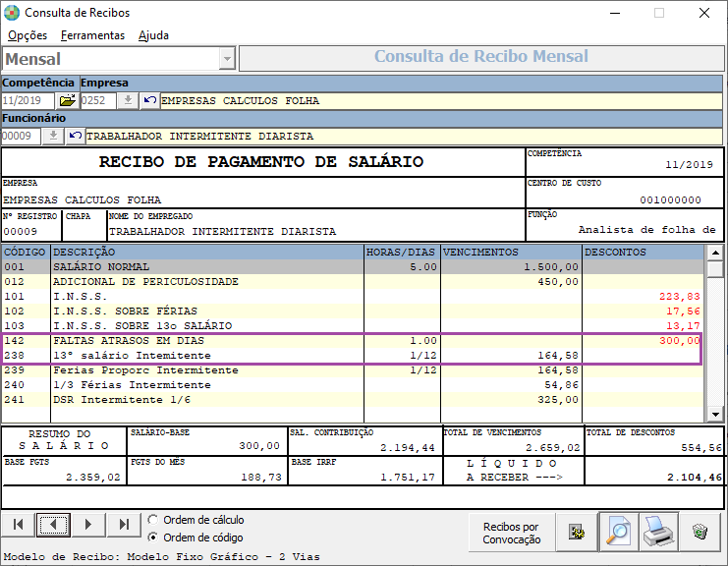This screenshot has width=728, height=566.
Task: Click scrollbar up arrow in receipt table
Action: tap(715, 253)
